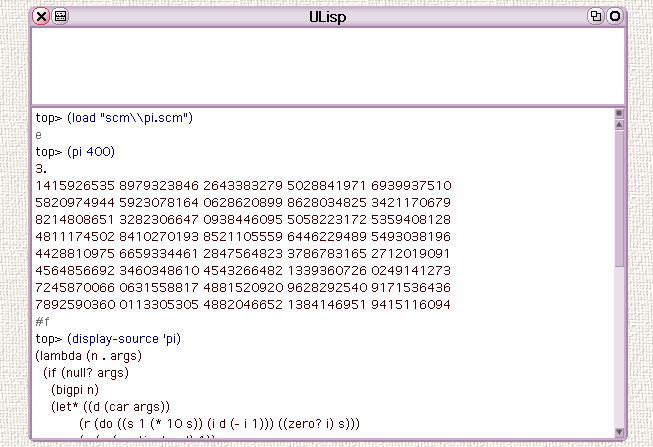Click the (let* ((d (car args)) line

click(x=110, y=407)
